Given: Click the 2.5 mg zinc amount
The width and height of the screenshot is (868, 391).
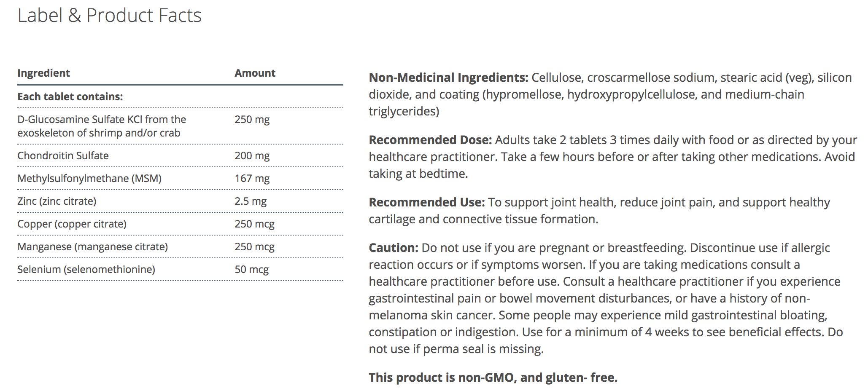Looking at the screenshot, I should (x=251, y=201).
